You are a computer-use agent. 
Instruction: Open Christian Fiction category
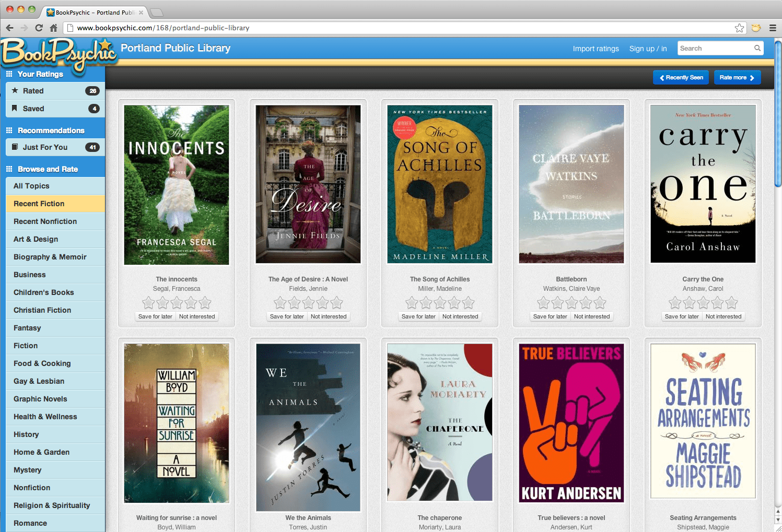coord(55,310)
